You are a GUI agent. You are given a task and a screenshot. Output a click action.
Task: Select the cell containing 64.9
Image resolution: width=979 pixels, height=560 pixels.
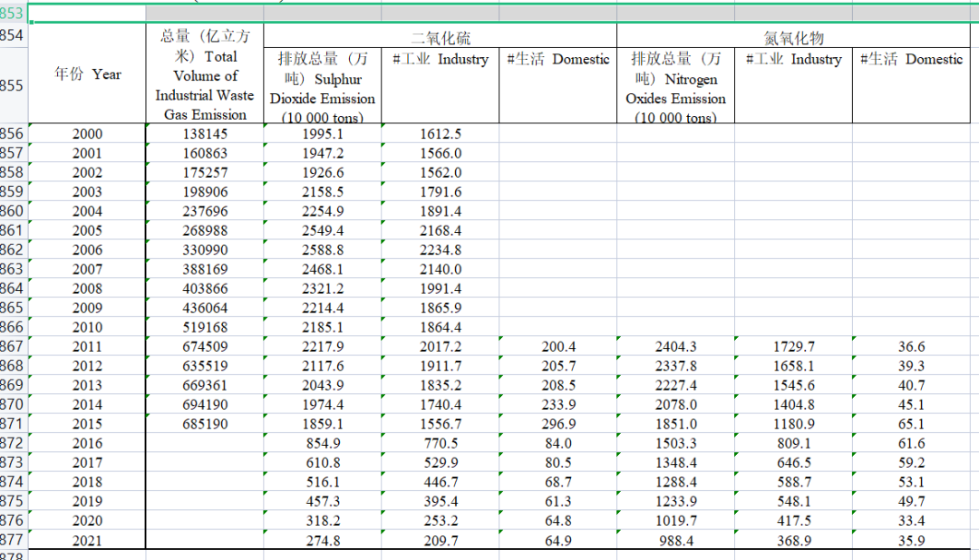point(558,540)
